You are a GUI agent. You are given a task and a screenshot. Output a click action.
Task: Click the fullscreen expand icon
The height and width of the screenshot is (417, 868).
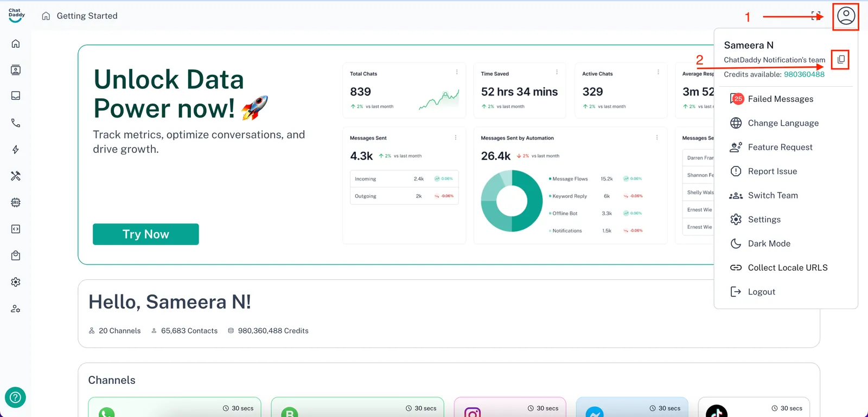[815, 16]
